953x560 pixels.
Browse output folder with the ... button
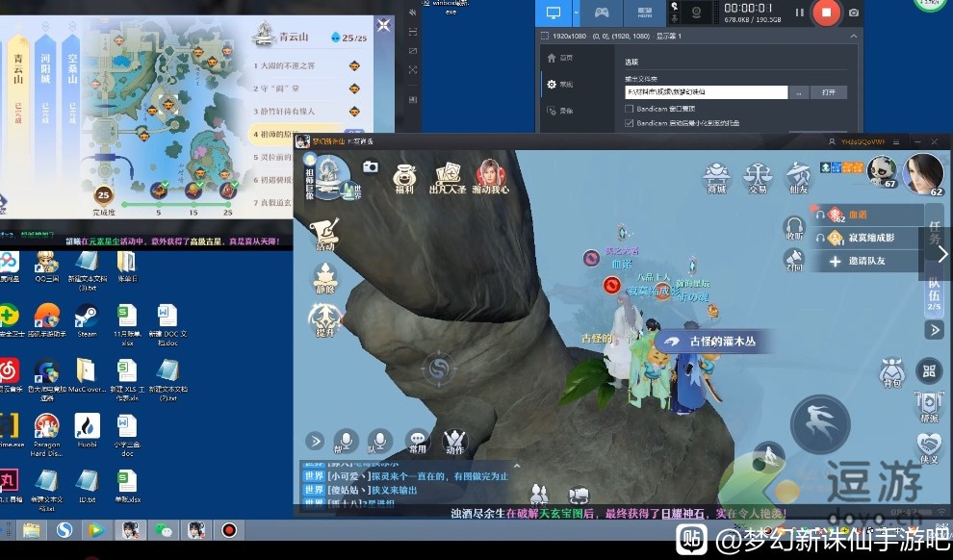pyautogui.click(x=799, y=92)
